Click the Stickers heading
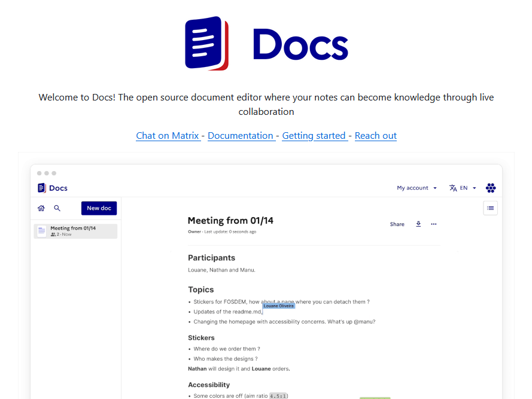This screenshot has width=532, height=399. click(x=201, y=338)
